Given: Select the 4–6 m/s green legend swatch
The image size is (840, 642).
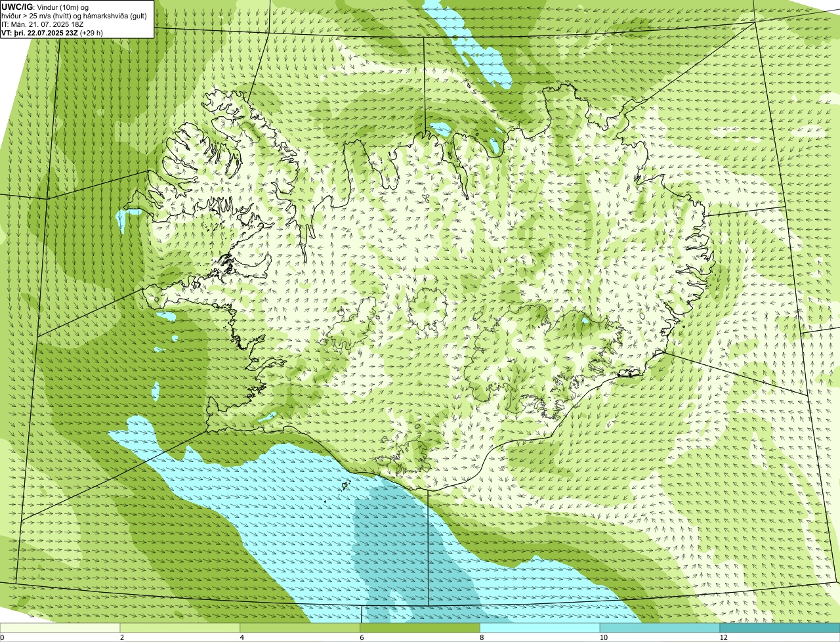Looking at the screenshot, I should pyautogui.click(x=301, y=628).
